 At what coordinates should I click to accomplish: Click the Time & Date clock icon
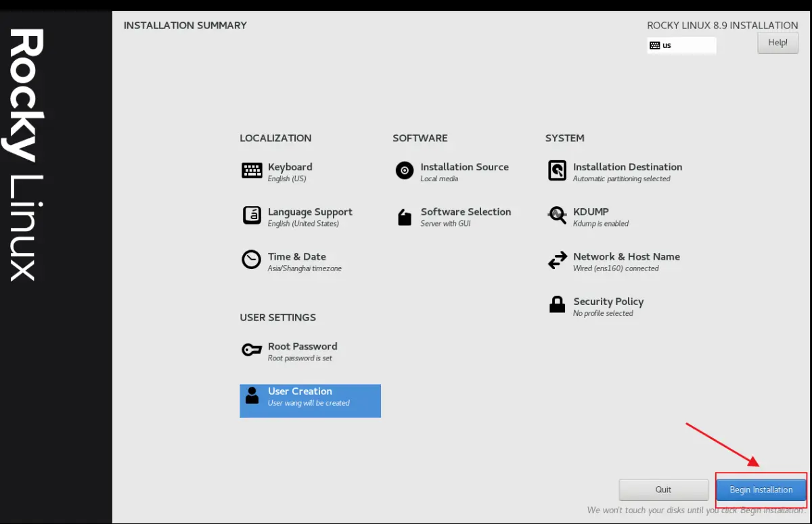click(252, 260)
